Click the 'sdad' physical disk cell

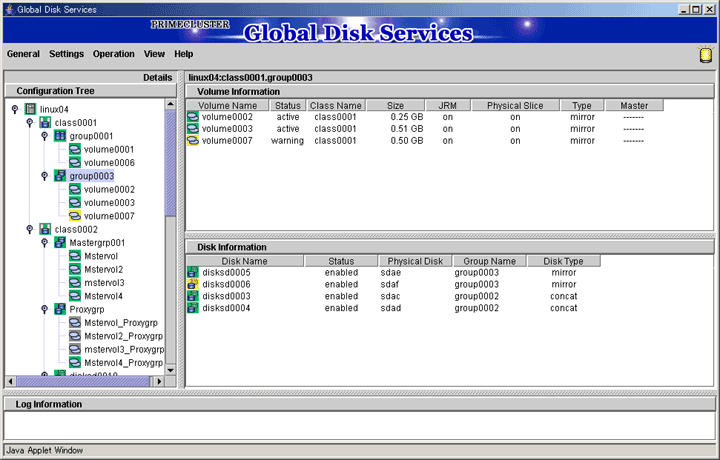point(391,308)
